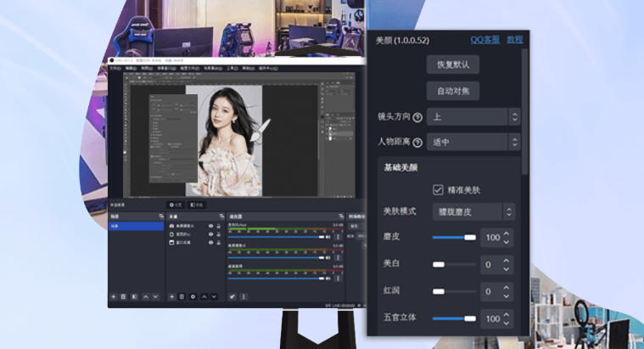Click source Properties button above docks
The image size is (644, 349).
coord(176,205)
